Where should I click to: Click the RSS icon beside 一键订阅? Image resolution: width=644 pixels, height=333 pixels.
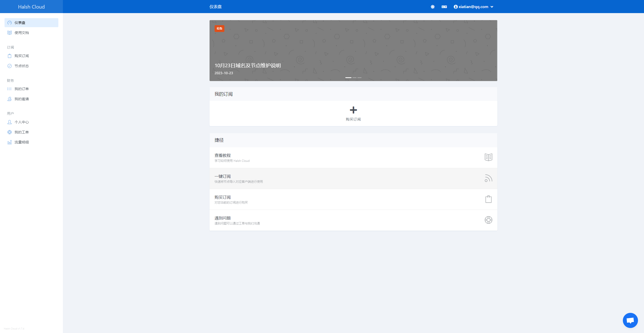[x=488, y=178]
